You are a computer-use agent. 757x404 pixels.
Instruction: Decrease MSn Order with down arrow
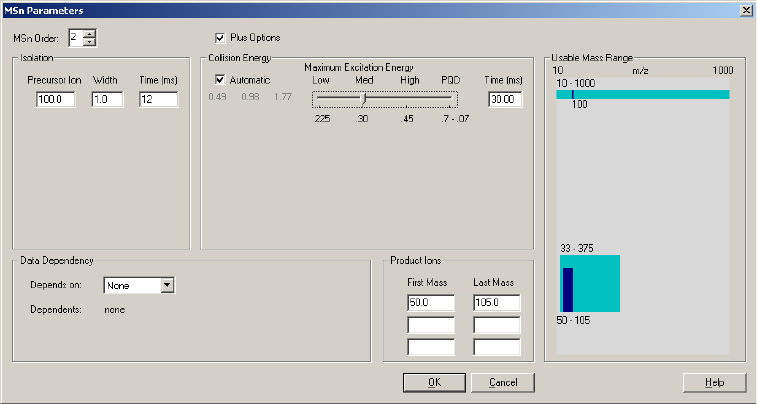89,42
